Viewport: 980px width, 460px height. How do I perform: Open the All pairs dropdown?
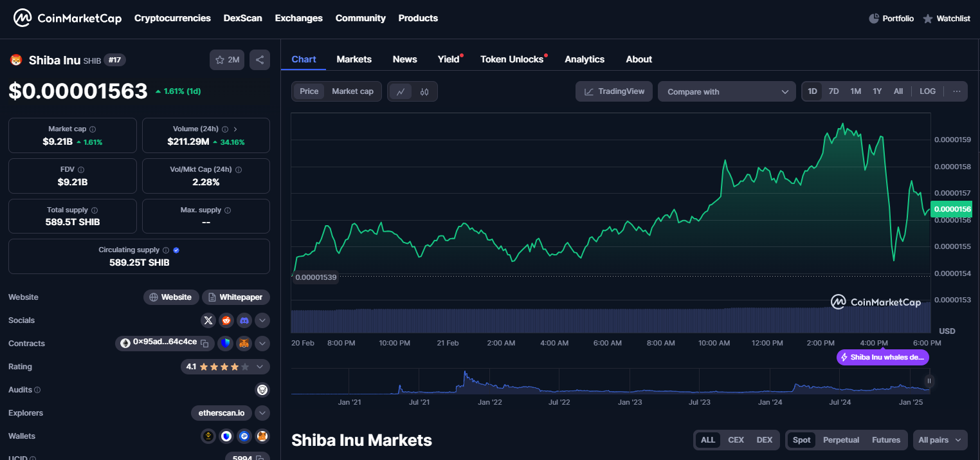(x=940, y=440)
